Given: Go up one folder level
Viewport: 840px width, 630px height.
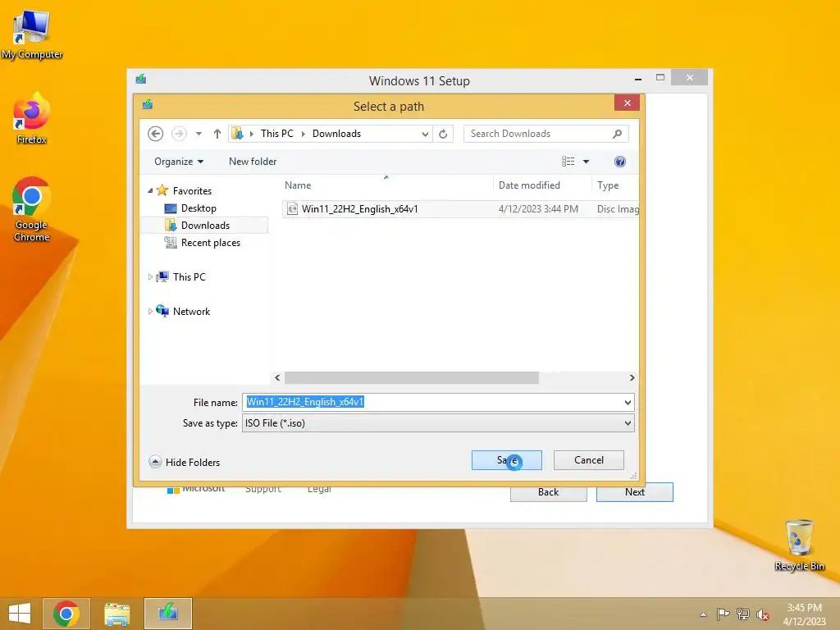Looking at the screenshot, I should 217,134.
